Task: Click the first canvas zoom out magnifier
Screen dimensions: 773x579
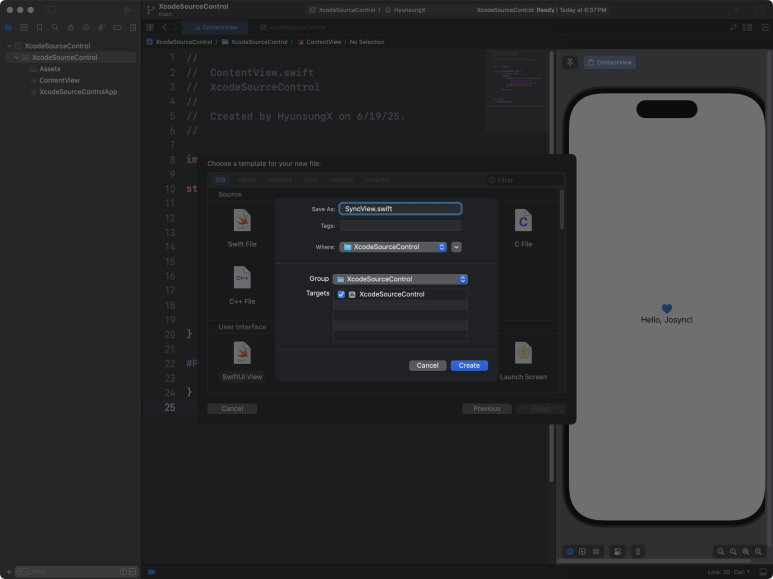Action: point(721,551)
